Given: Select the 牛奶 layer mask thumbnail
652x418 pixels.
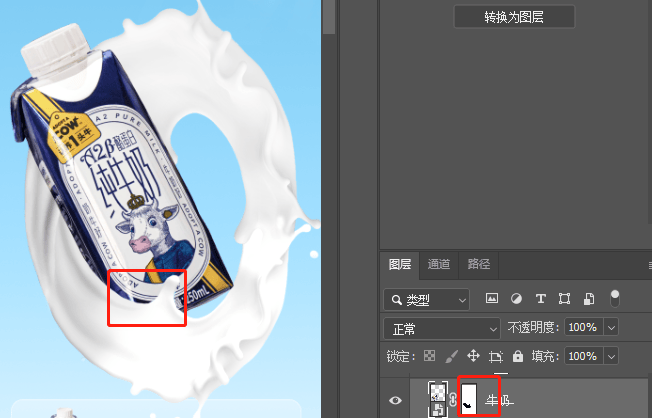Looking at the screenshot, I should coord(469,399).
